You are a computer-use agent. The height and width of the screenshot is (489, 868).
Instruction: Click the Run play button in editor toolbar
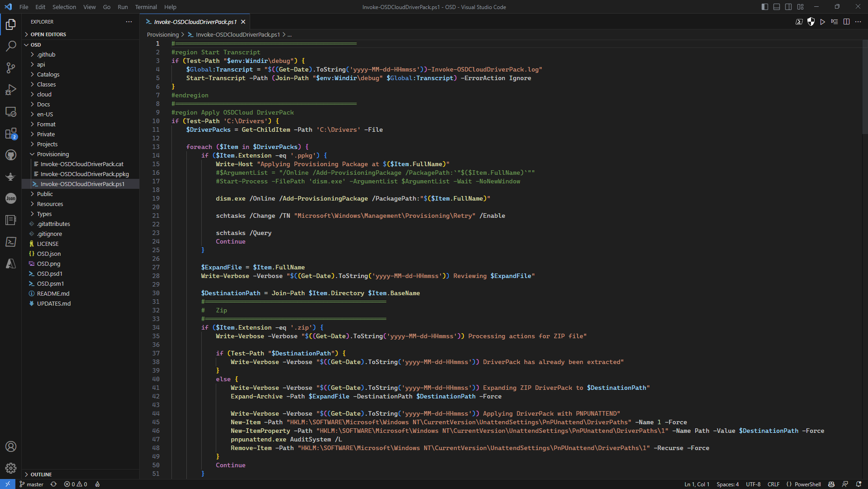pos(823,22)
